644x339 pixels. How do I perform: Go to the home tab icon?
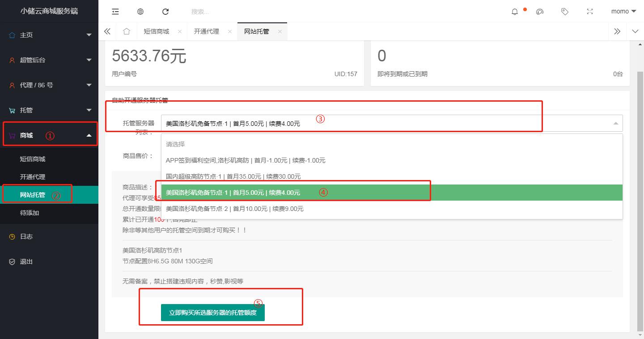point(127,31)
